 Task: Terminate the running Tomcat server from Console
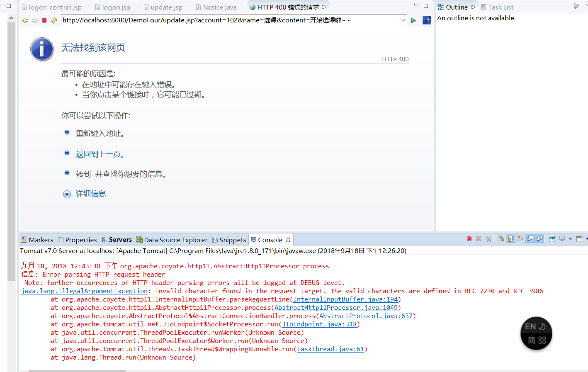tap(469, 238)
